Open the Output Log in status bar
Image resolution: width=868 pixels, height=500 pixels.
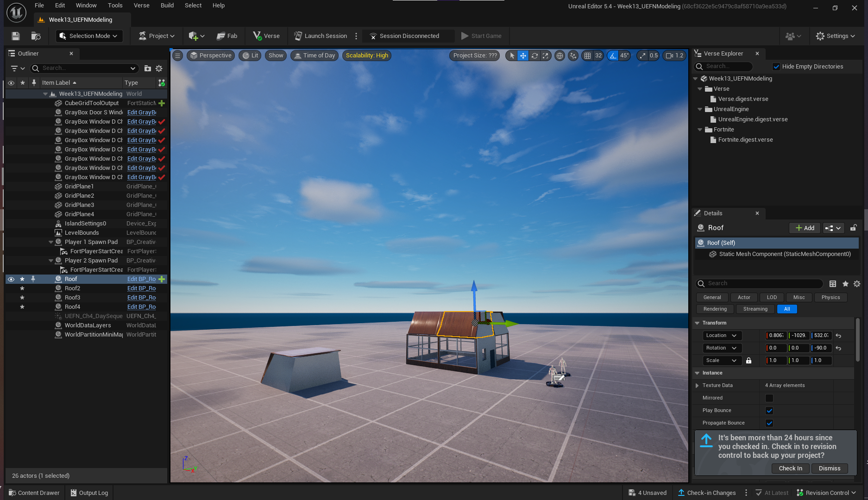[89, 493]
